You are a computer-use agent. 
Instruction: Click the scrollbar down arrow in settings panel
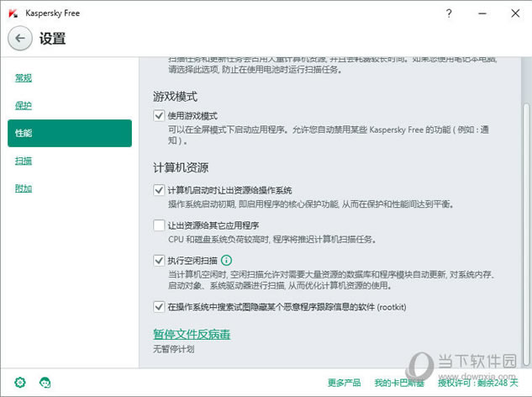(x=526, y=362)
